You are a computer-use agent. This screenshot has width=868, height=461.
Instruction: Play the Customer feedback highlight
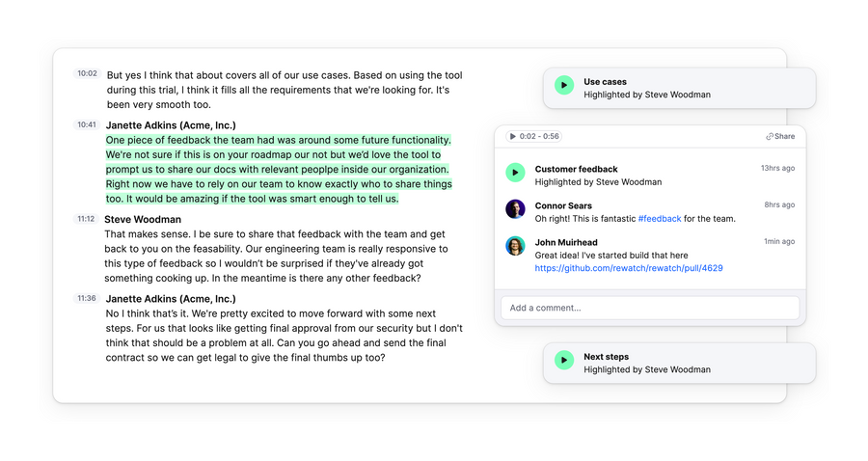515,173
